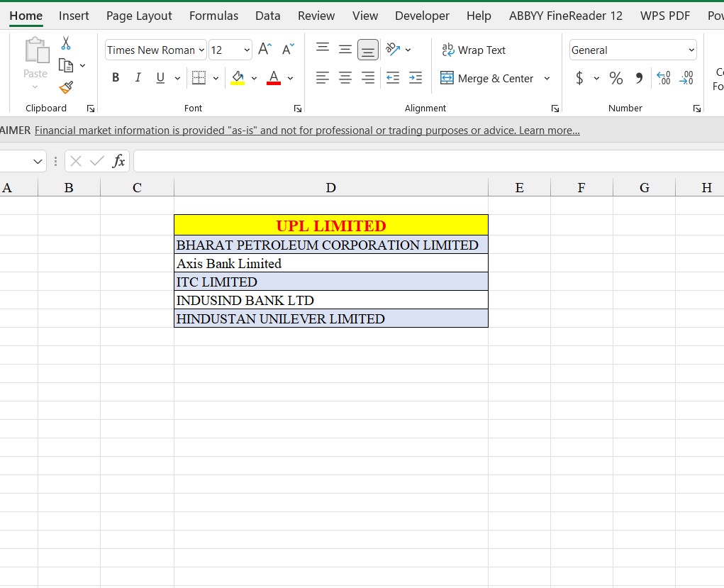The height and width of the screenshot is (588, 724).
Task: Toggle Bottom Align button
Action: click(368, 50)
